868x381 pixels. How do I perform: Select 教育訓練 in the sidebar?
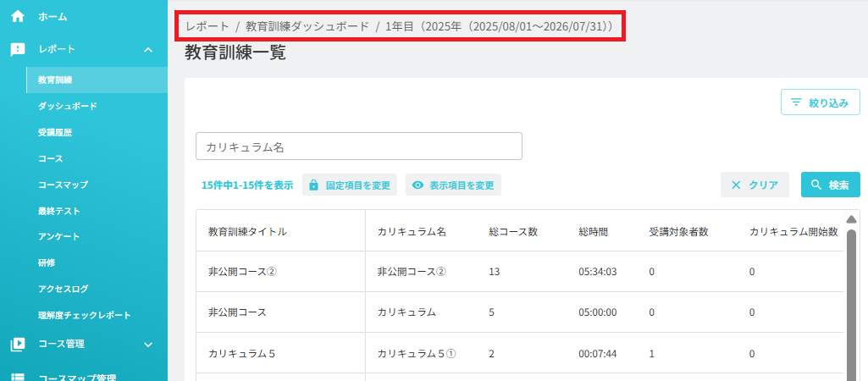coord(97,80)
